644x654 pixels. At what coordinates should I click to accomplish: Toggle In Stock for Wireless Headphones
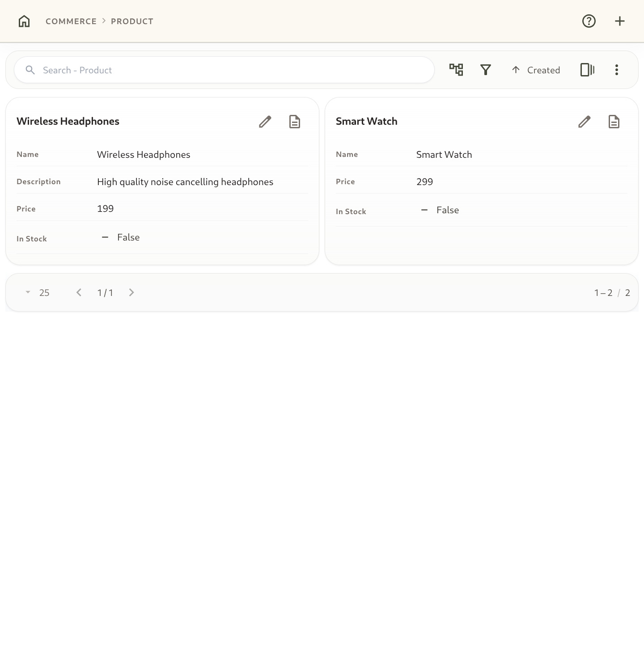coord(105,237)
